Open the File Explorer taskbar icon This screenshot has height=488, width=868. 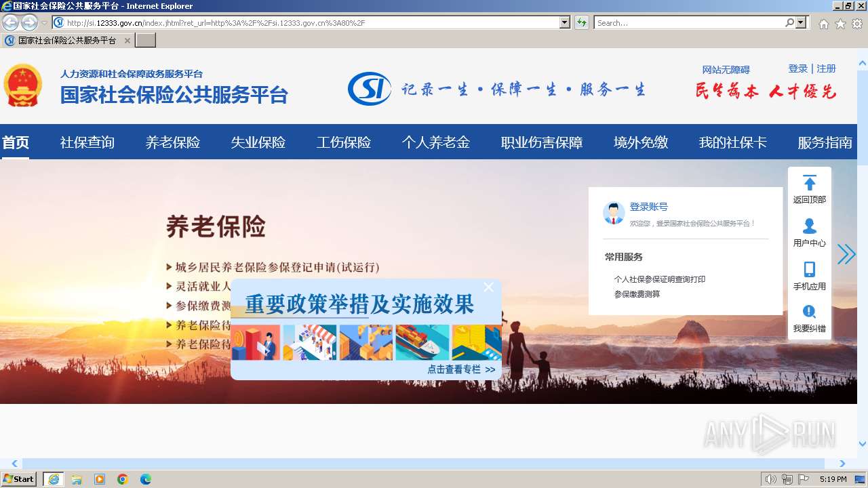pyautogui.click(x=77, y=479)
